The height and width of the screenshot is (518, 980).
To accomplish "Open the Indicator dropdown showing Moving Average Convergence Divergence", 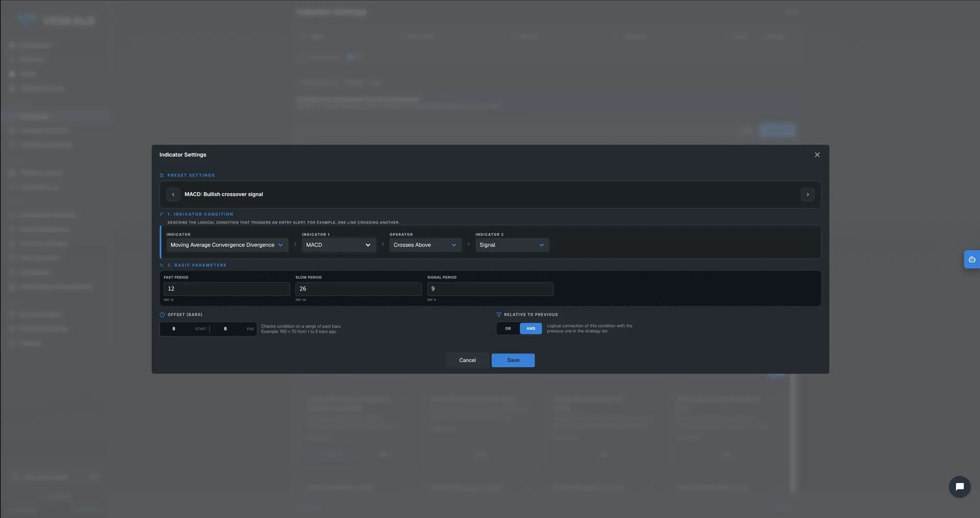I will pyautogui.click(x=227, y=245).
